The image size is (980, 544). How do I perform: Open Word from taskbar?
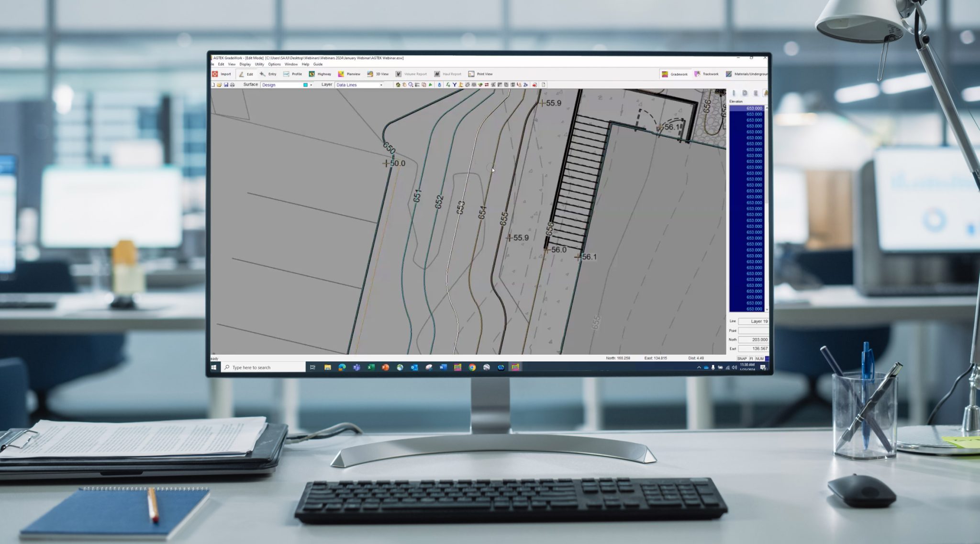443,367
